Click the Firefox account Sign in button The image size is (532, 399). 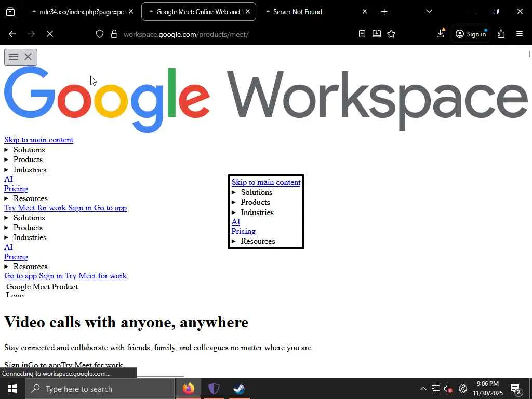(x=471, y=34)
